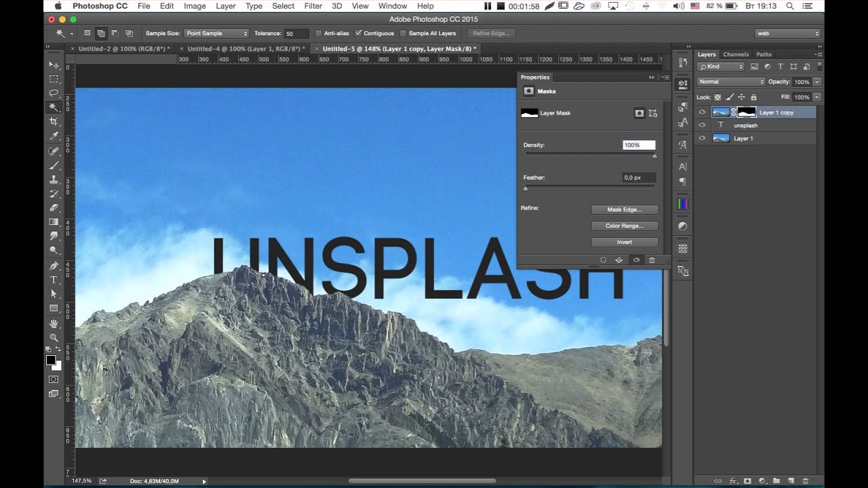Viewport: 868px width, 488px height.
Task: Hide Layer 1 copy visibility eye
Action: click(x=702, y=113)
